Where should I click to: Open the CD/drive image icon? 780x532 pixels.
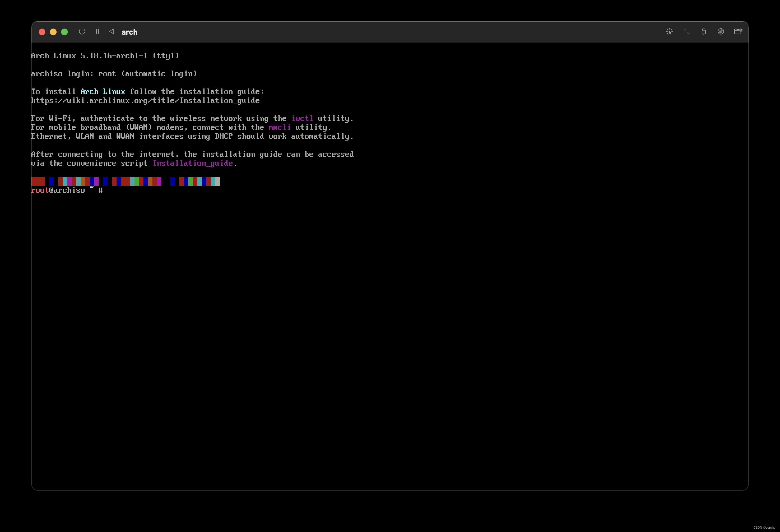721,32
